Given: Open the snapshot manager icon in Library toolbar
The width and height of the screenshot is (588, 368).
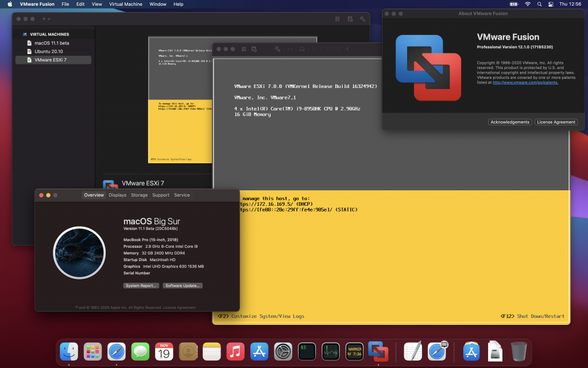Looking at the screenshot, I should [350, 19].
